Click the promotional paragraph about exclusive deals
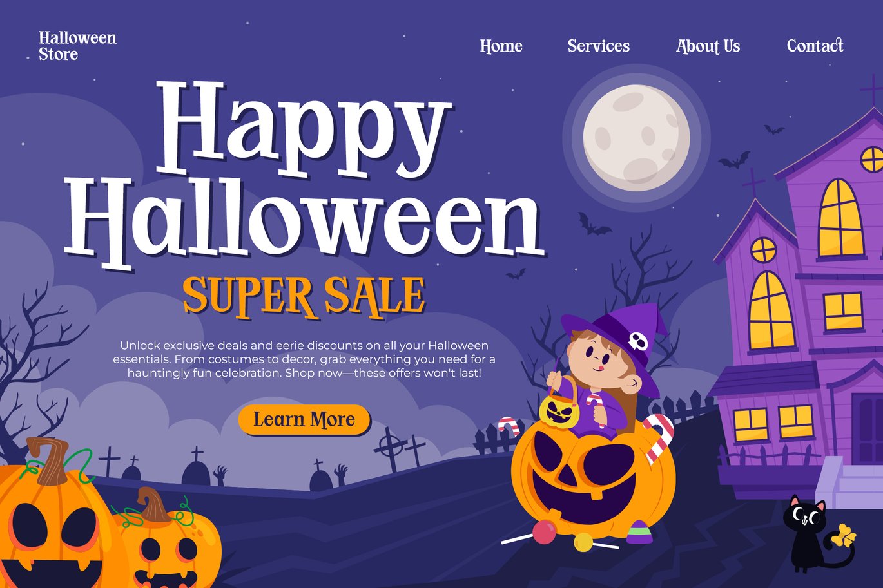Viewport: 883px width, 588px height. click(x=304, y=359)
